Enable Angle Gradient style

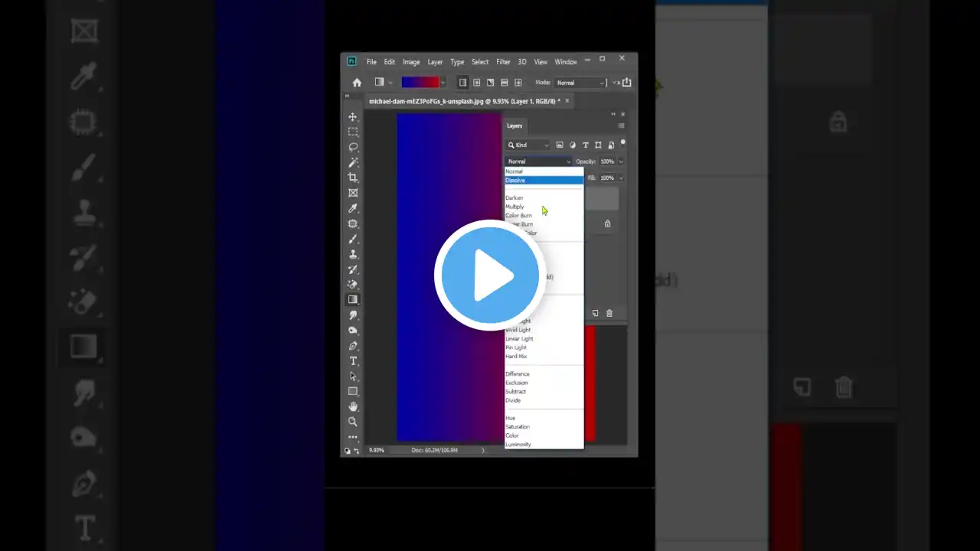(x=490, y=83)
